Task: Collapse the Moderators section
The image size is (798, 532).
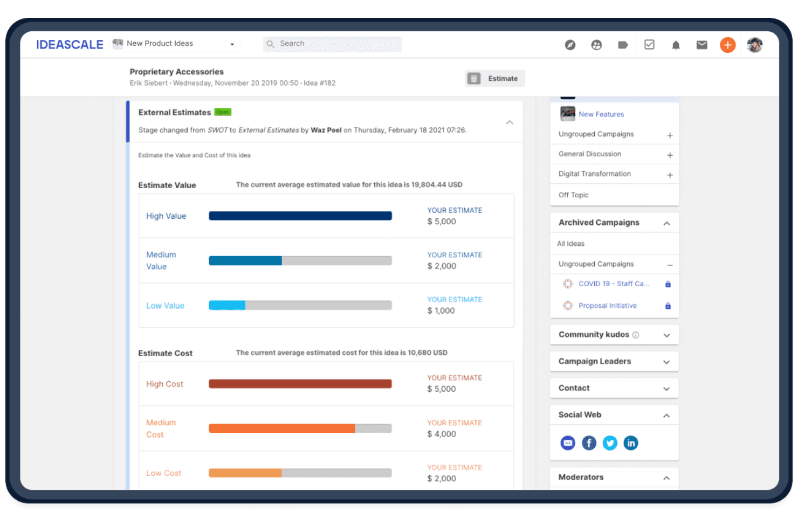Action: coord(667,478)
